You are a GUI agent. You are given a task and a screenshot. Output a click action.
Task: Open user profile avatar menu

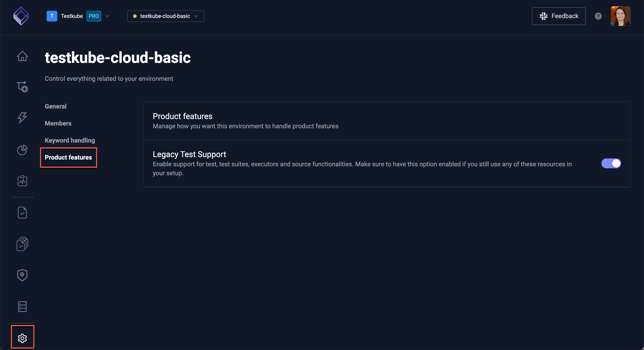(x=620, y=16)
